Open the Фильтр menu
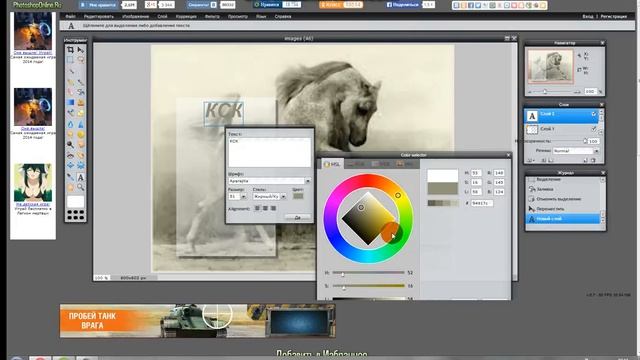640x360 pixels. 212,17
